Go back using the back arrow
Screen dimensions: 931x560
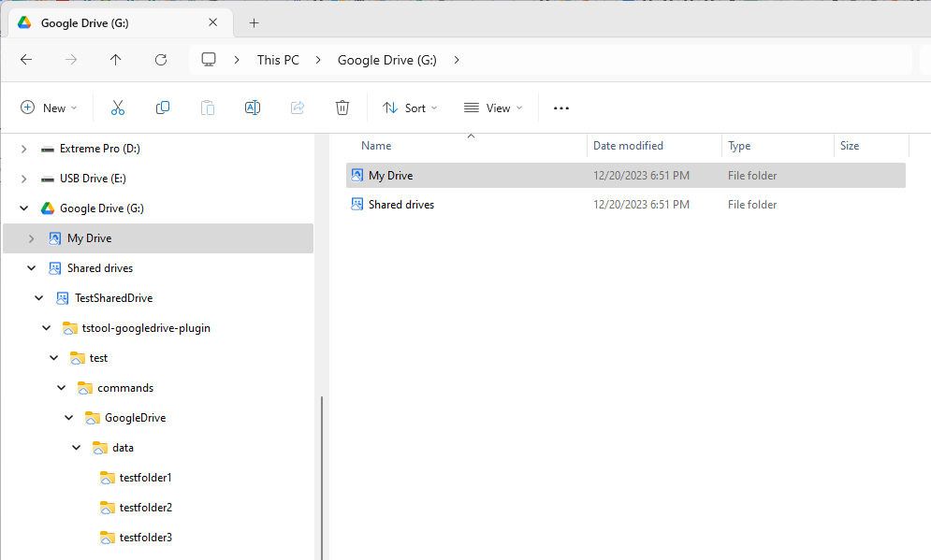(x=26, y=59)
